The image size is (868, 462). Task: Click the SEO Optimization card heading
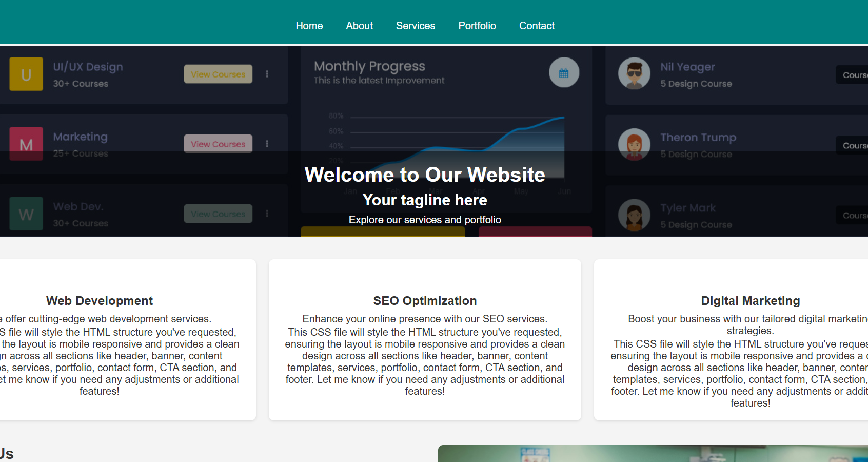[x=425, y=301]
